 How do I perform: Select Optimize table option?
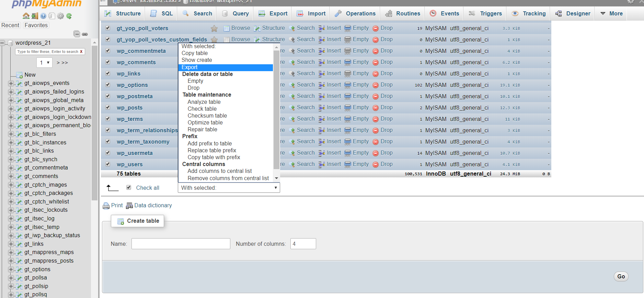pyautogui.click(x=226, y=123)
